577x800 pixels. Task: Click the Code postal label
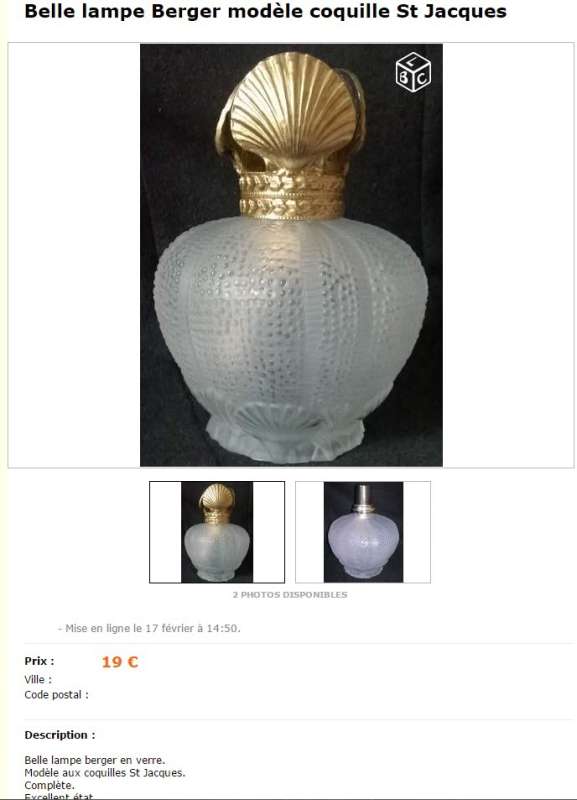(x=56, y=695)
